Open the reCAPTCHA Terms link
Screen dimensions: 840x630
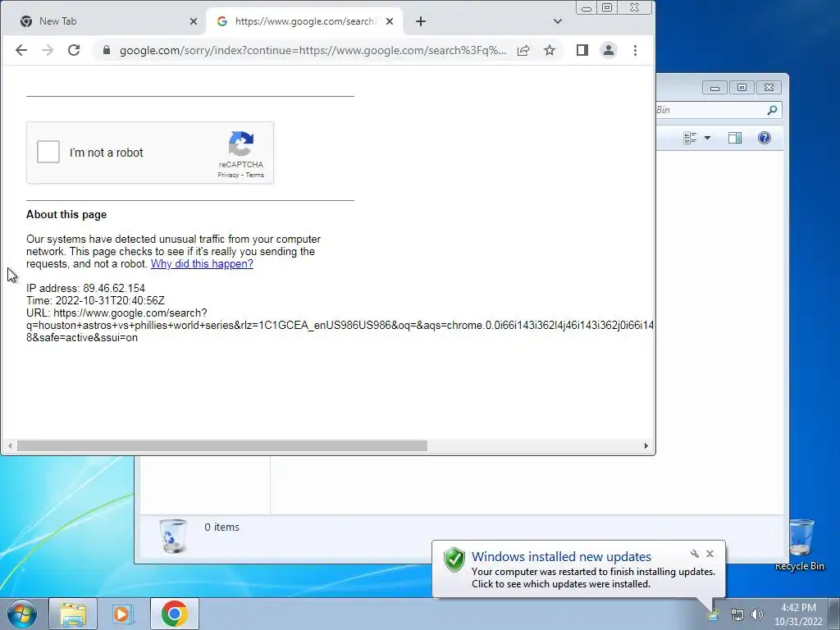(x=254, y=175)
